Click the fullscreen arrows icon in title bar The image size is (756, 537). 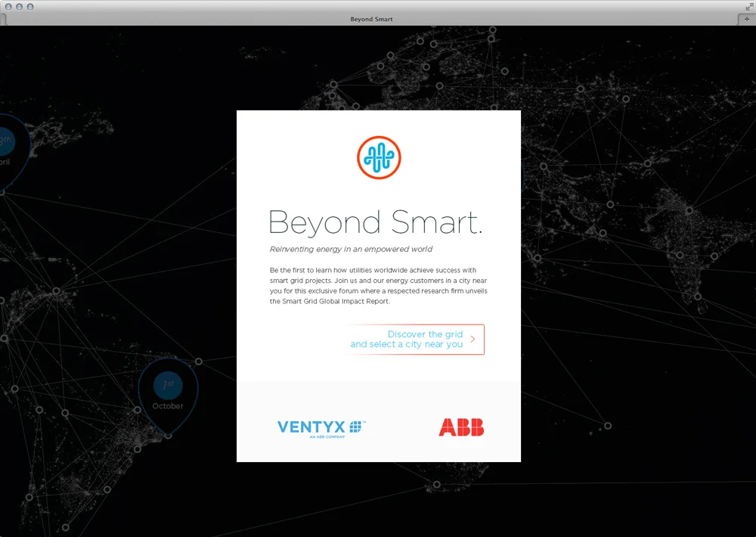[x=748, y=6]
